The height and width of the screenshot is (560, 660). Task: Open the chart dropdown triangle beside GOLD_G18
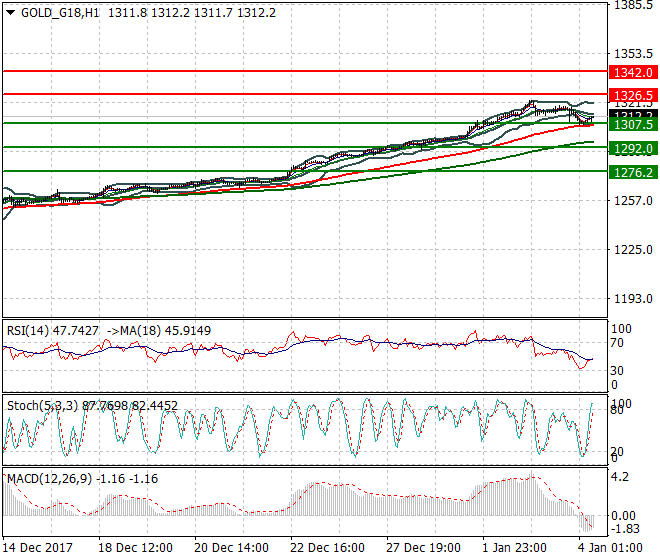[11, 13]
